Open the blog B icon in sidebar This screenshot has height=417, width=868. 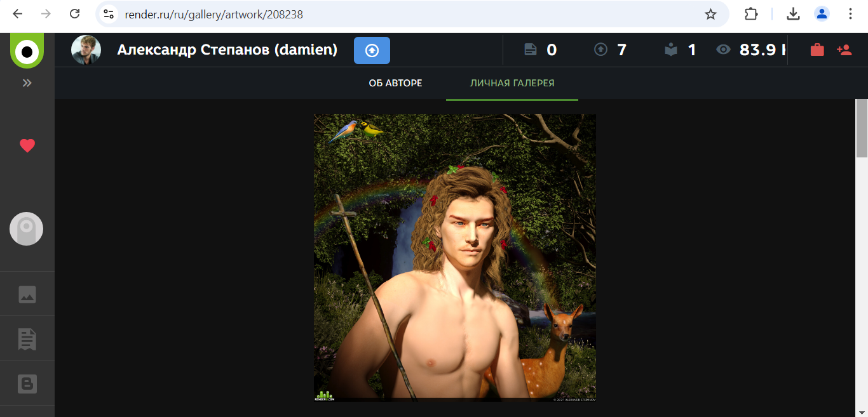(27, 384)
